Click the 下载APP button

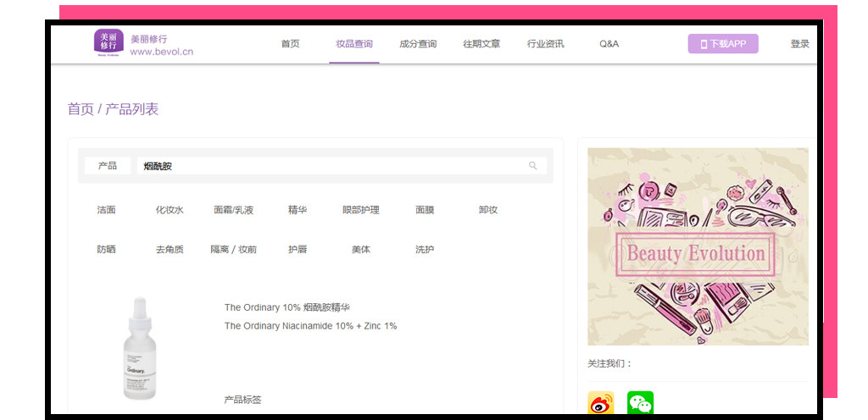tap(723, 44)
